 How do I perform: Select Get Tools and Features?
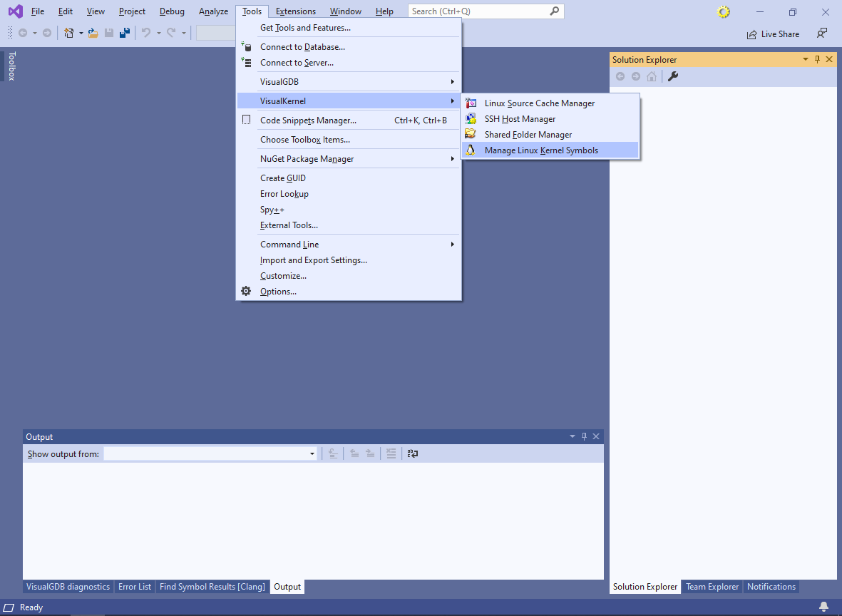click(349, 28)
